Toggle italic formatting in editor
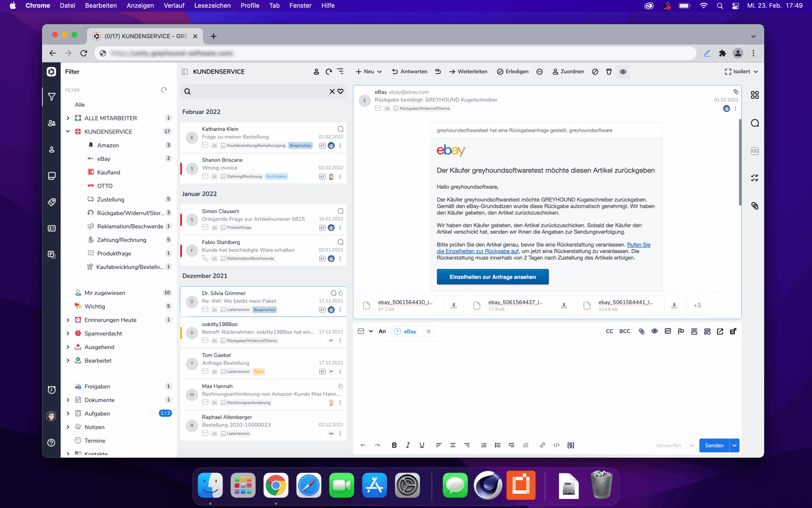812x508 pixels. coord(408,445)
